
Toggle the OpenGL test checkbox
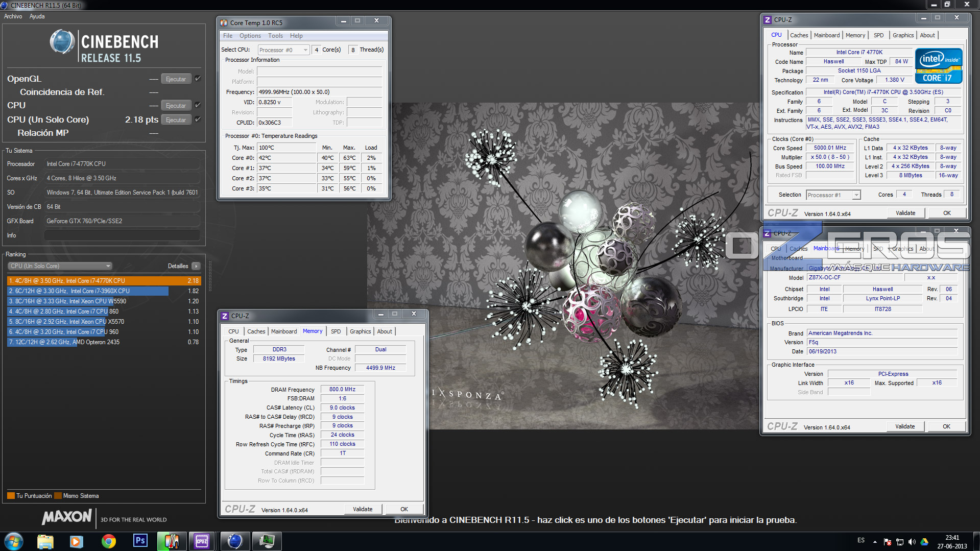[x=198, y=79]
